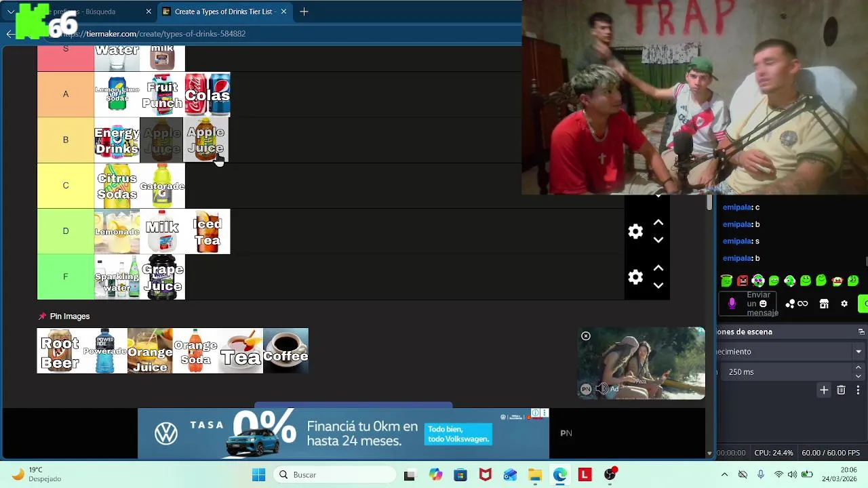Image resolution: width=868 pixels, height=488 pixels.
Task: Click the Fruit Punch image
Action: coord(162,95)
